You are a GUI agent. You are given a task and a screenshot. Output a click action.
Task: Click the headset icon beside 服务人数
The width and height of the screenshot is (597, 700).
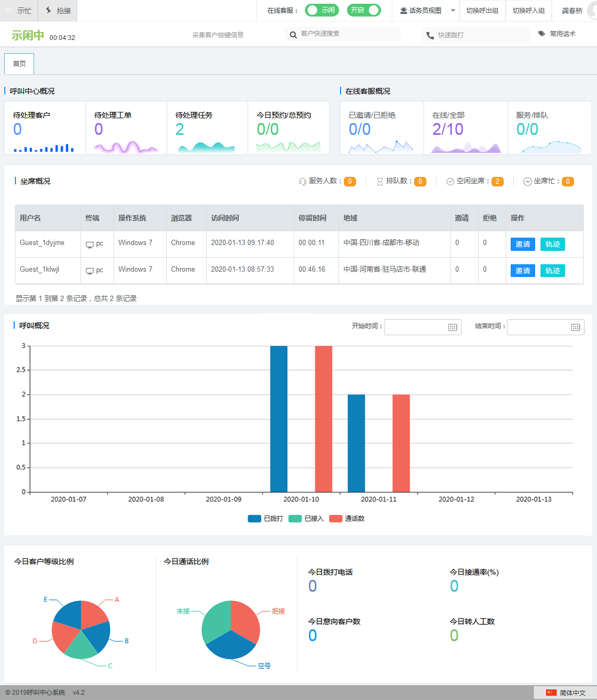click(x=302, y=182)
